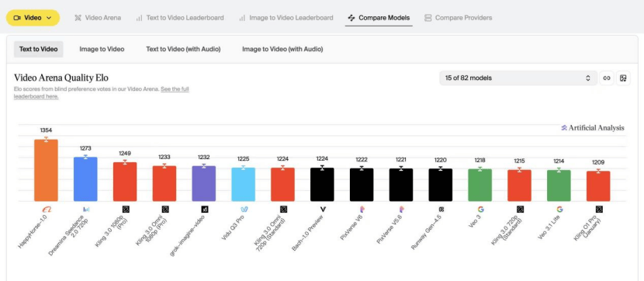This screenshot has height=281, width=644.
Task: Click the xAI logo under grok-imagine-video
Action: click(205, 210)
